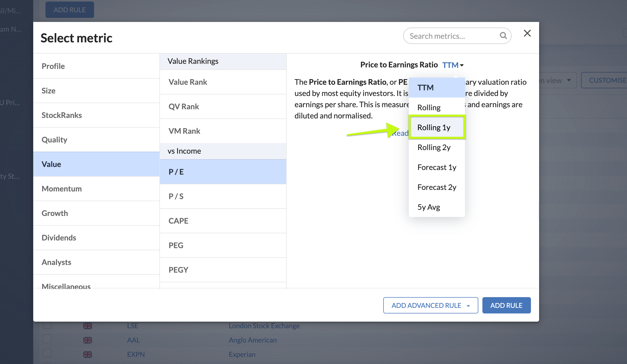Viewport: 627px width, 364px height.
Task: Open the Experian link
Action: click(x=242, y=354)
